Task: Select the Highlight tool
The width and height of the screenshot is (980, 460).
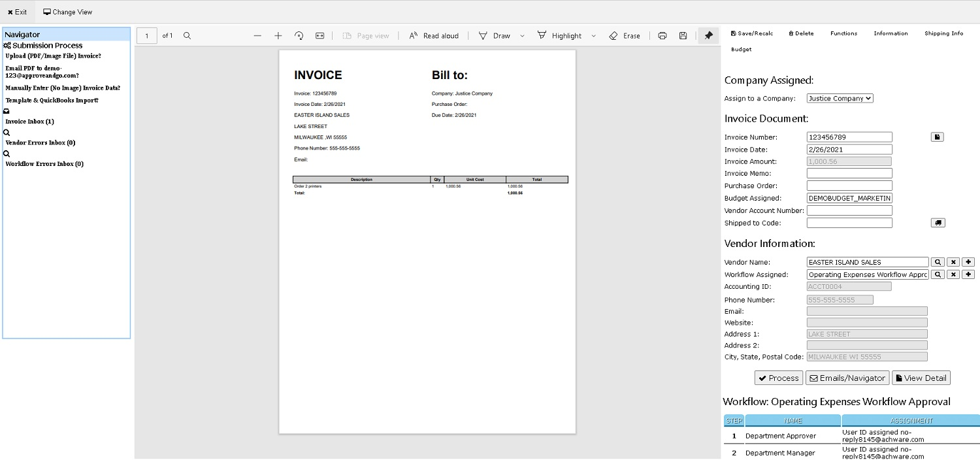Action: tap(559, 36)
